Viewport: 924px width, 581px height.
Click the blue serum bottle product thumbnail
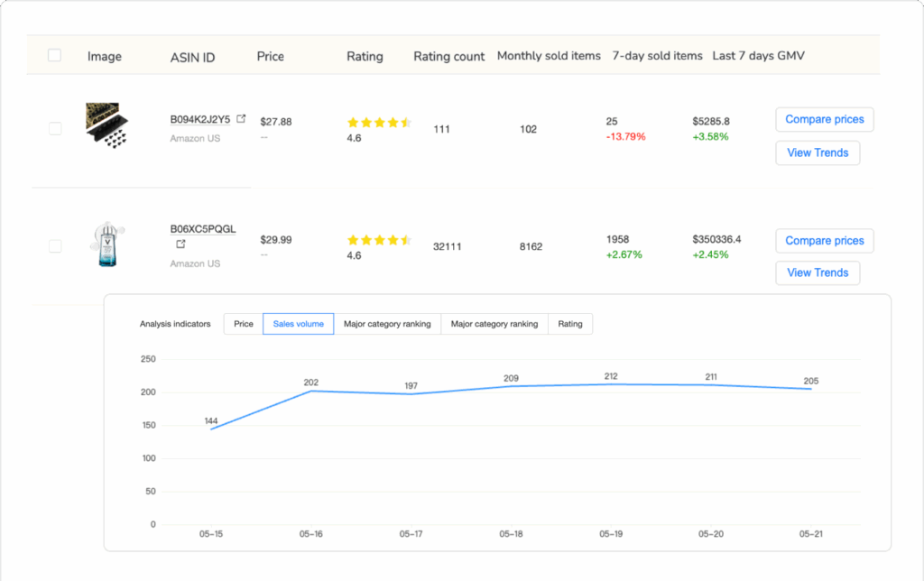click(x=106, y=244)
